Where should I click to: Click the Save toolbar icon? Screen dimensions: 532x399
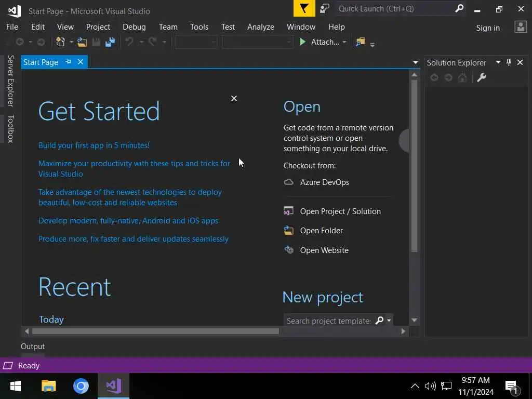tap(96, 42)
